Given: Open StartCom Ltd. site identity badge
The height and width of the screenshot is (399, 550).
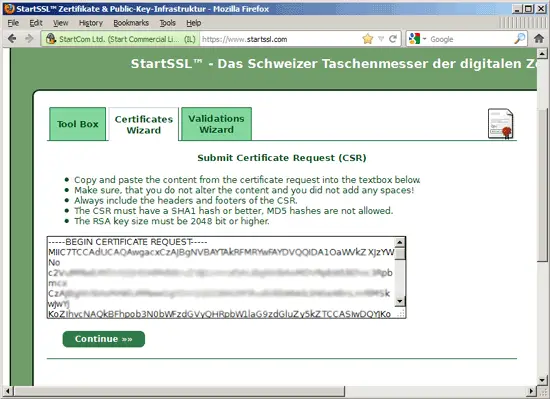Looking at the screenshot, I should [120, 39].
